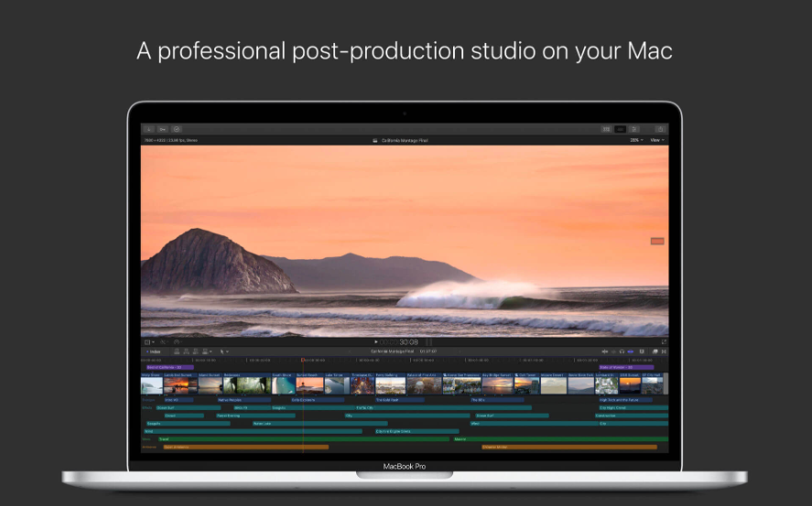The image size is (812, 506).
Task: Select the Redwoods clip thumbnail
Action: coord(247,385)
